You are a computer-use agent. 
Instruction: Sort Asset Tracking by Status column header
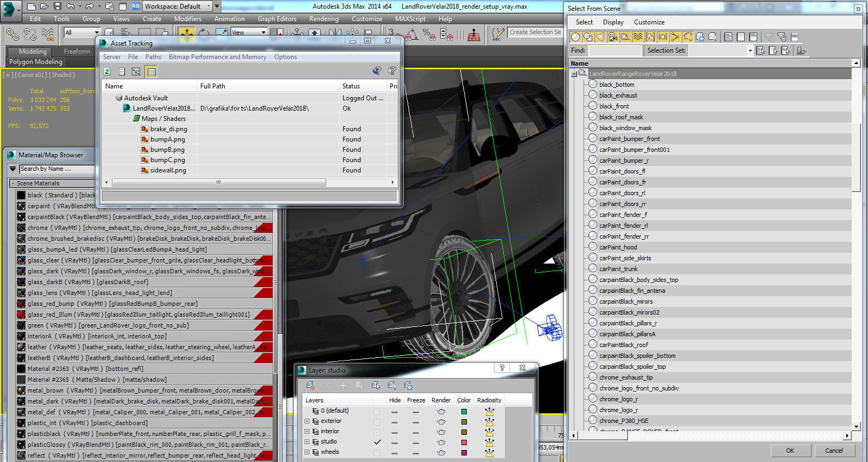pyautogui.click(x=363, y=86)
